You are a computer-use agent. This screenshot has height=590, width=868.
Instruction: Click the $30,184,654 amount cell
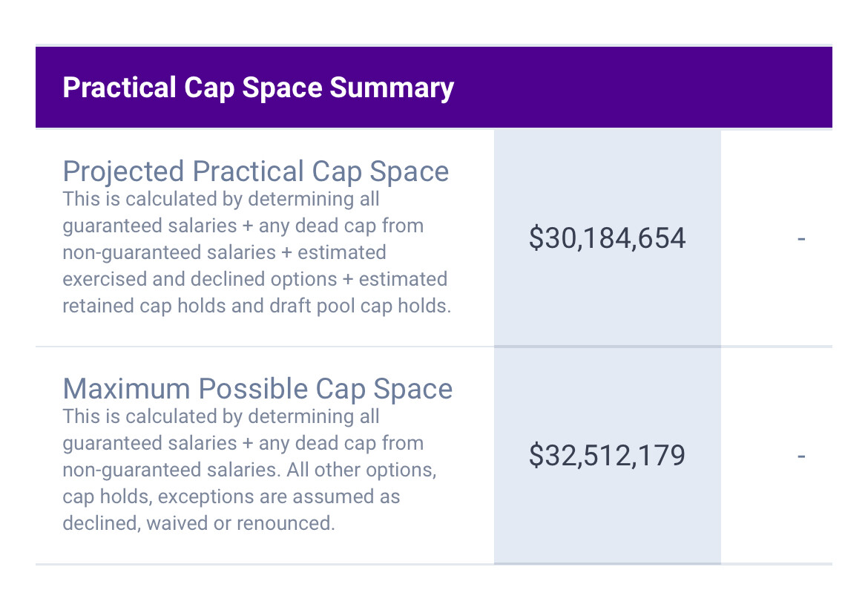(607, 238)
